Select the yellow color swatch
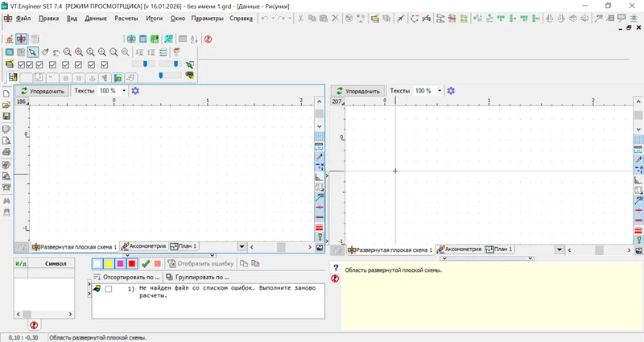The image size is (644, 342). (x=109, y=263)
